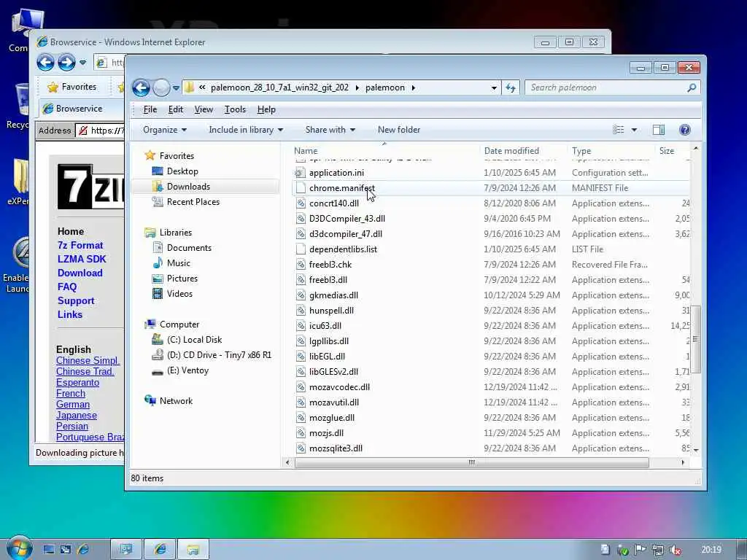Switch to the Explorer folder taskbar button
This screenshot has width=747, height=560.
click(193, 549)
